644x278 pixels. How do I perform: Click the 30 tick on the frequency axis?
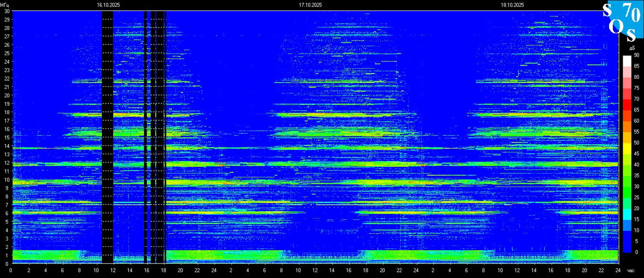(7, 11)
